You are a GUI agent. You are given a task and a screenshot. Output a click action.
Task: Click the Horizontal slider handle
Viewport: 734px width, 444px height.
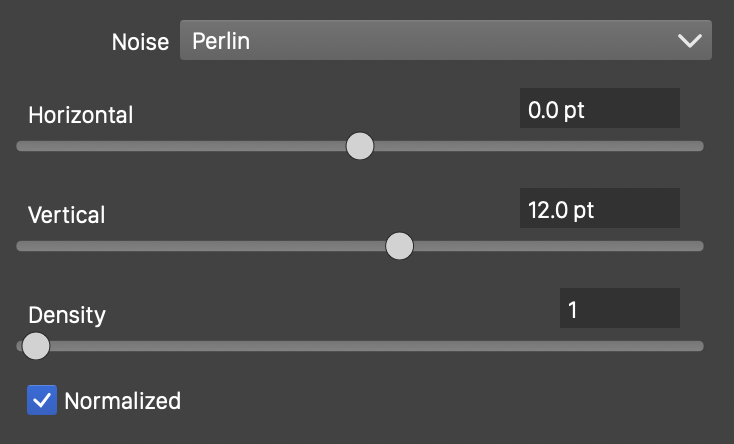(x=359, y=146)
